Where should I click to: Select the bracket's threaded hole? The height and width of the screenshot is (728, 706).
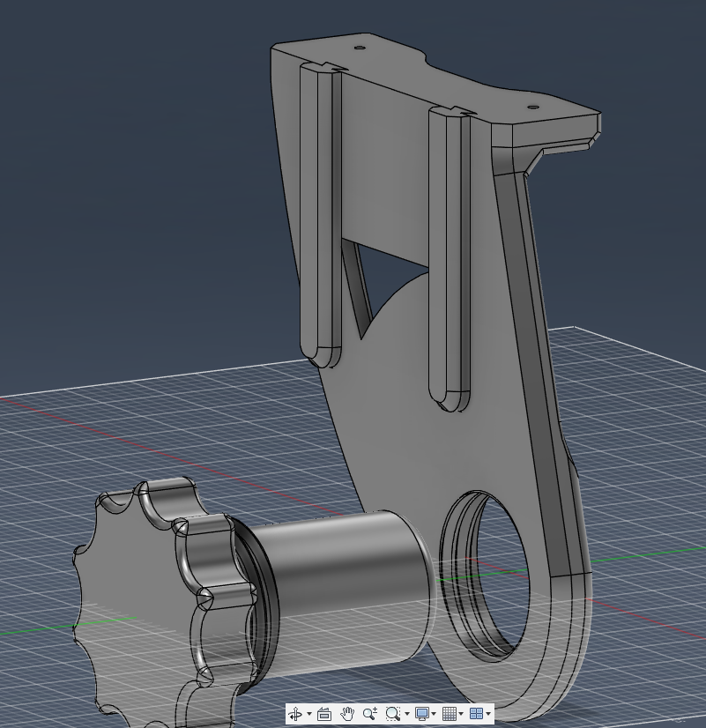(486, 576)
